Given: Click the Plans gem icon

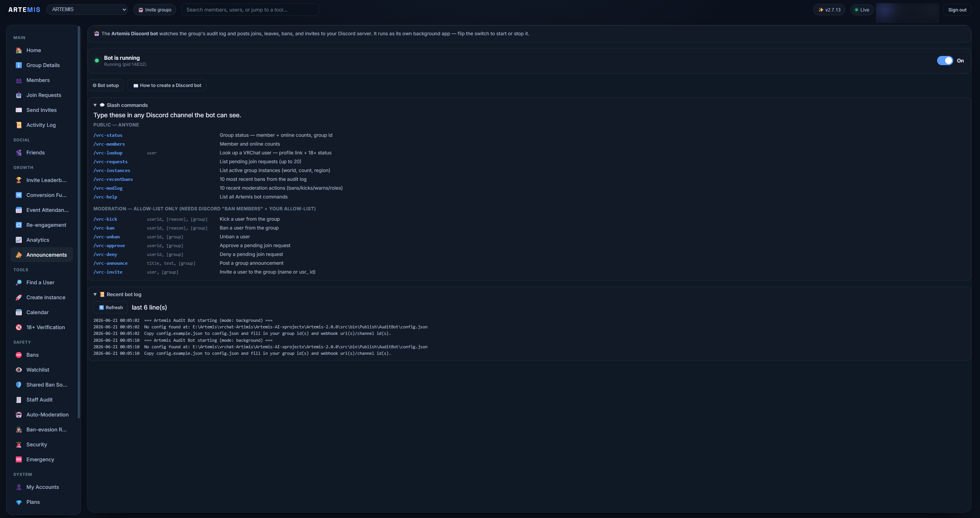Looking at the screenshot, I should [19, 502].
